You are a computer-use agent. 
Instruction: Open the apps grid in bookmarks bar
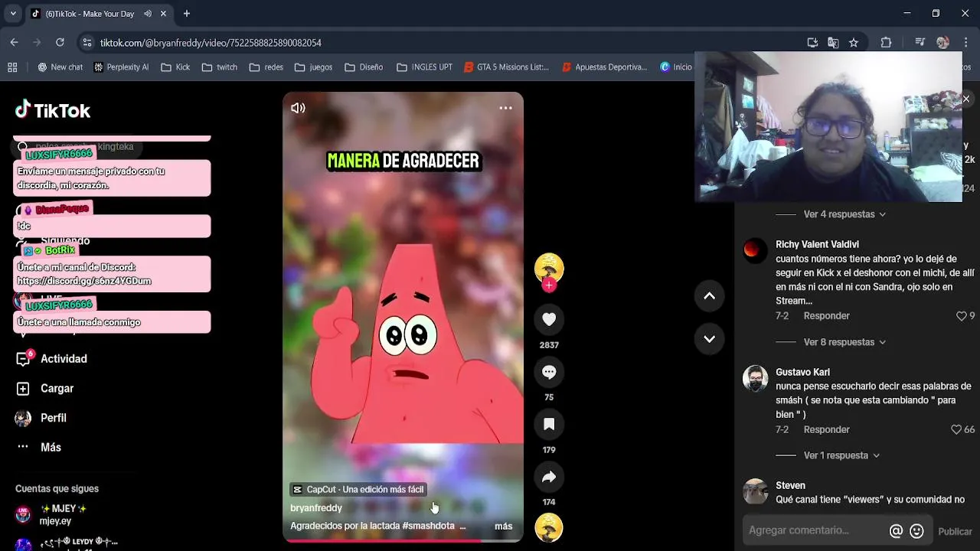(x=12, y=67)
